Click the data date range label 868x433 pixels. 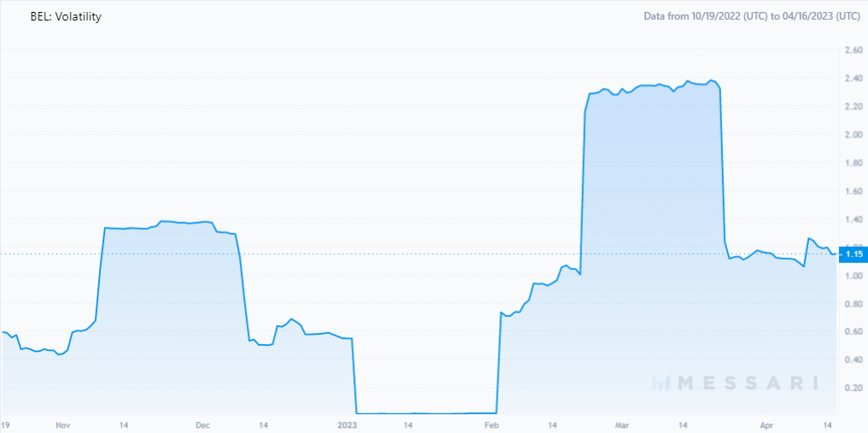tap(752, 16)
